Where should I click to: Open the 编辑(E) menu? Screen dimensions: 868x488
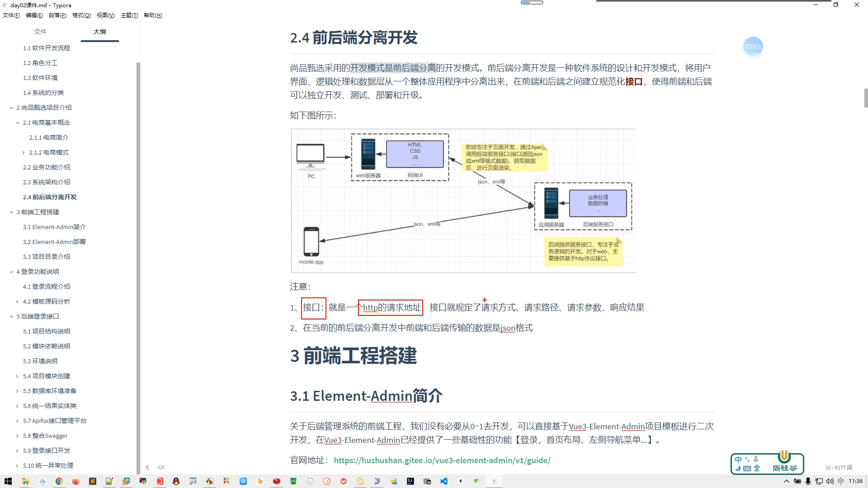(x=34, y=15)
